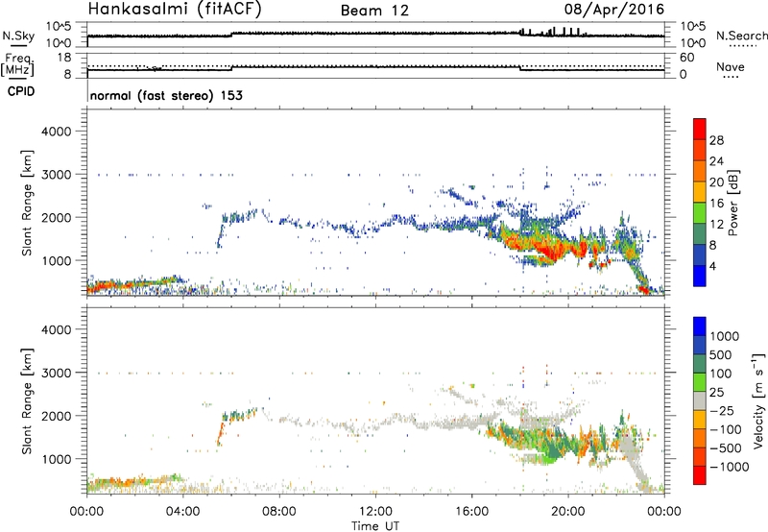Image resolution: width=768 pixels, height=532 pixels.
Task: Click 'normal (fast stereo) 153' text
Action: [166, 95]
